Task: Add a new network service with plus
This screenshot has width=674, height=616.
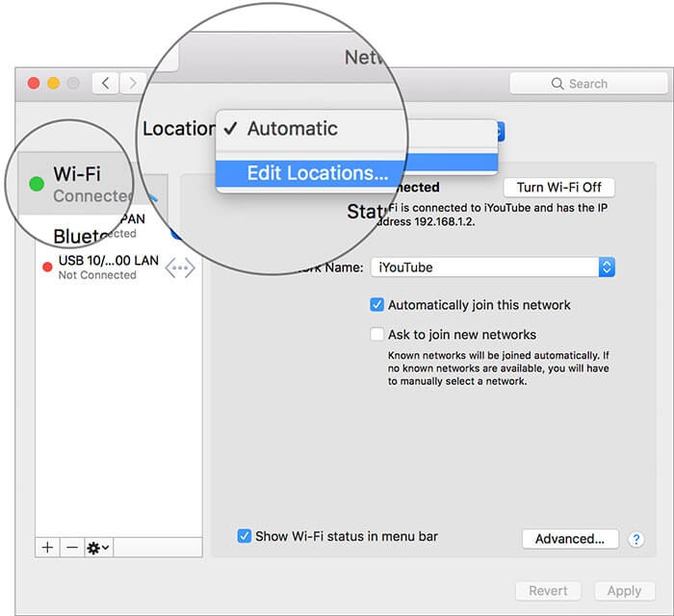Action: pyautogui.click(x=48, y=548)
